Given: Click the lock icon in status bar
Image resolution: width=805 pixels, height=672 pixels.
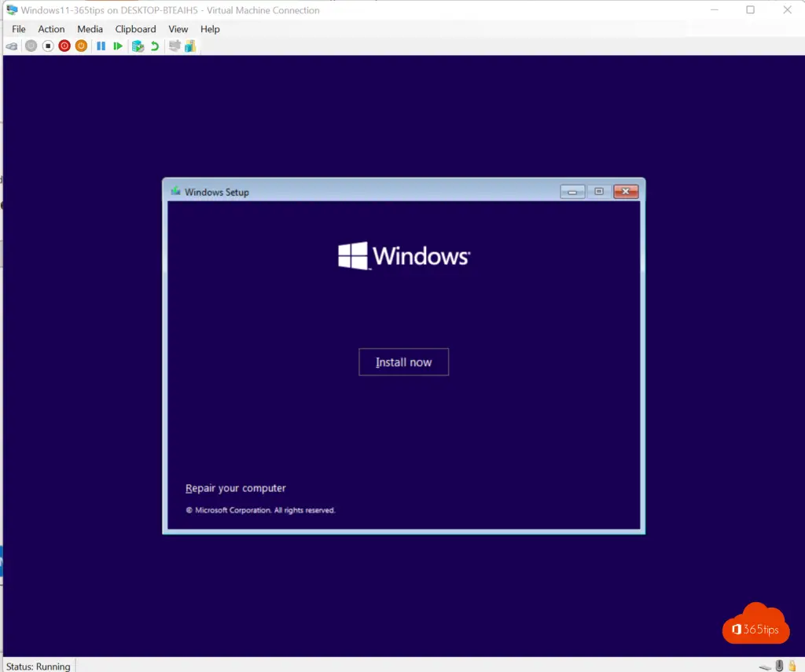Looking at the screenshot, I should tap(792, 666).
